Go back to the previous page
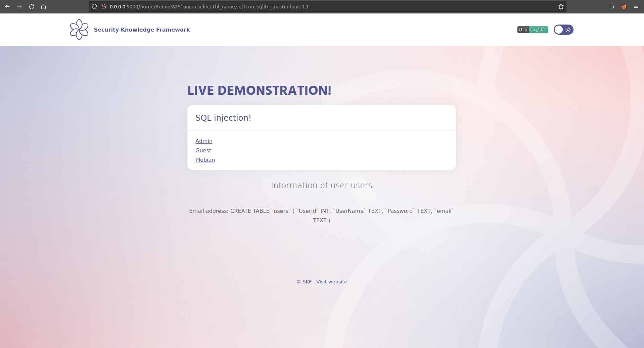Viewport: 644px width, 348px height. [7, 6]
